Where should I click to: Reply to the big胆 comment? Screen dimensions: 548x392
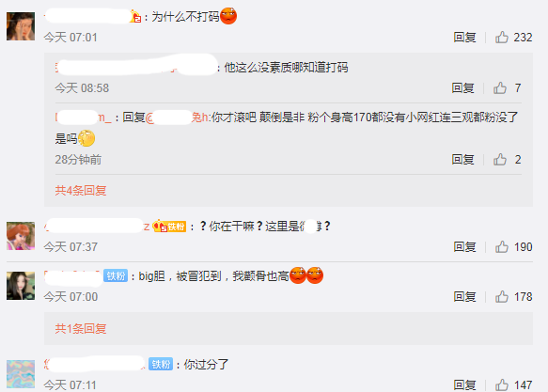pos(464,297)
